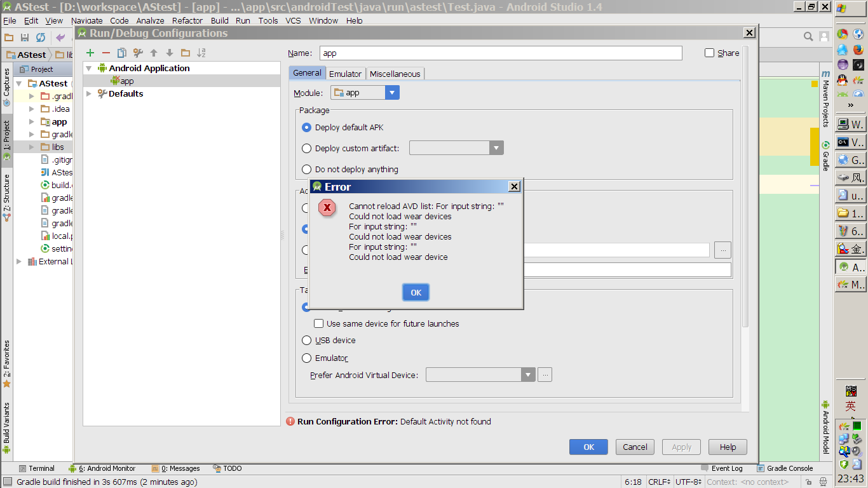The height and width of the screenshot is (488, 868).
Task: Click the wrench Edit Defaults icon in toolbar
Action: click(138, 53)
